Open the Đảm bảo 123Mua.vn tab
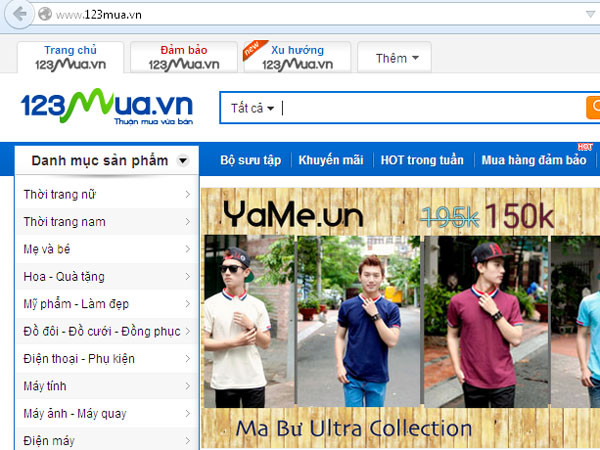This screenshot has width=600, height=450. coord(184,57)
